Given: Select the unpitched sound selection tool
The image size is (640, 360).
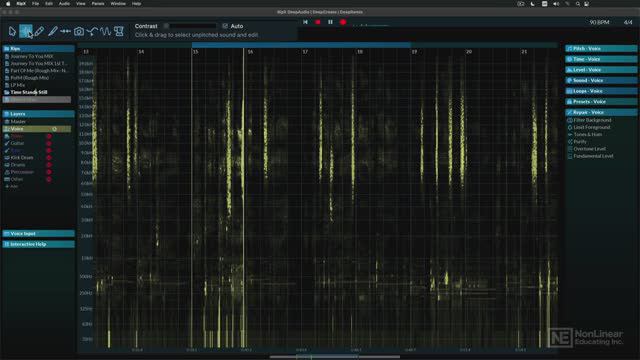Looking at the screenshot, I should pyautogui.click(x=25, y=31).
